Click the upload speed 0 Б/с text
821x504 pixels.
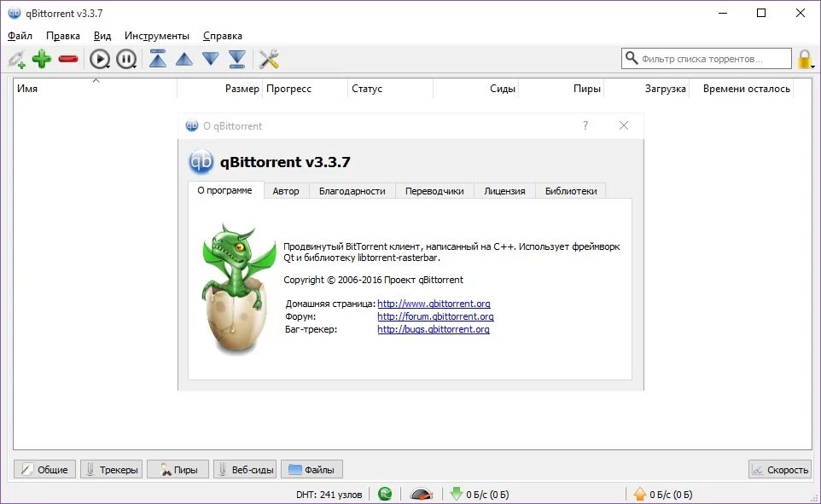(x=671, y=494)
